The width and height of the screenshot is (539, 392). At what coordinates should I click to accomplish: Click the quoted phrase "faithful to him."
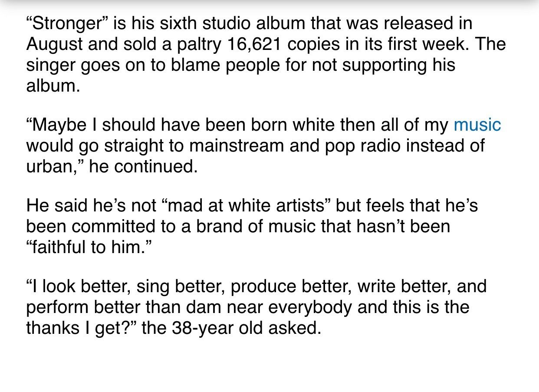(87, 247)
